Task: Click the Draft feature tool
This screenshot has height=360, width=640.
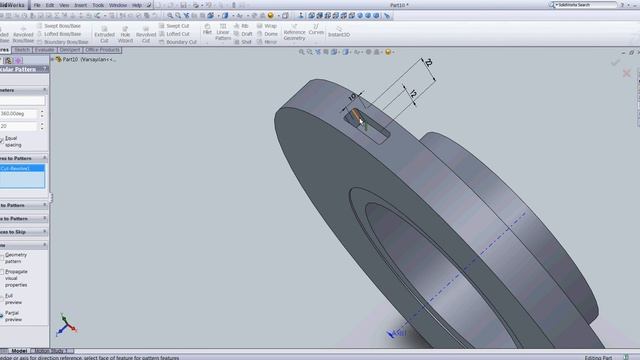Action: pyautogui.click(x=243, y=34)
